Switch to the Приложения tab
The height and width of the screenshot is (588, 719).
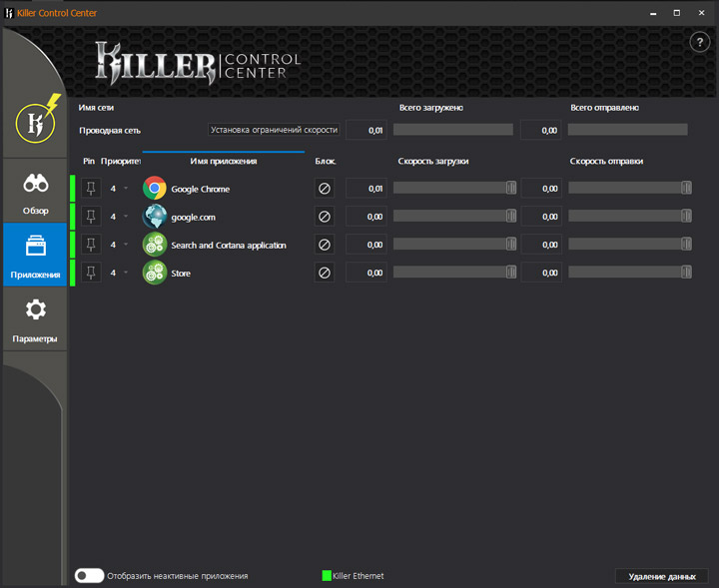[35, 255]
